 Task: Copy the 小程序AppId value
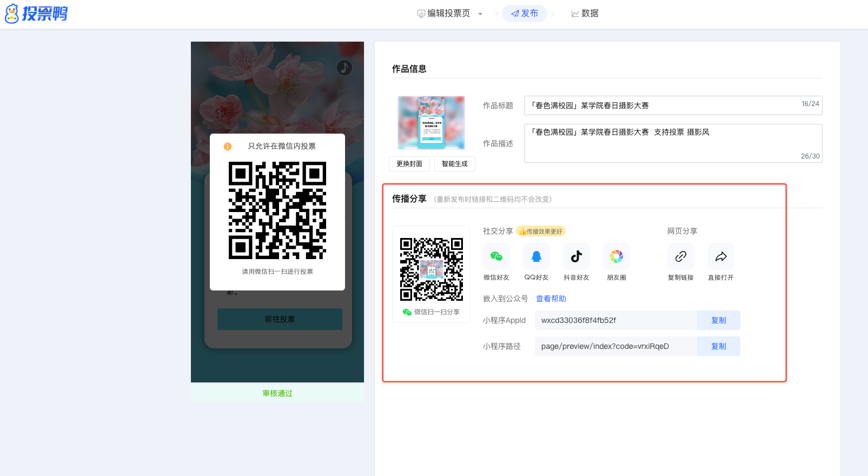click(x=718, y=320)
